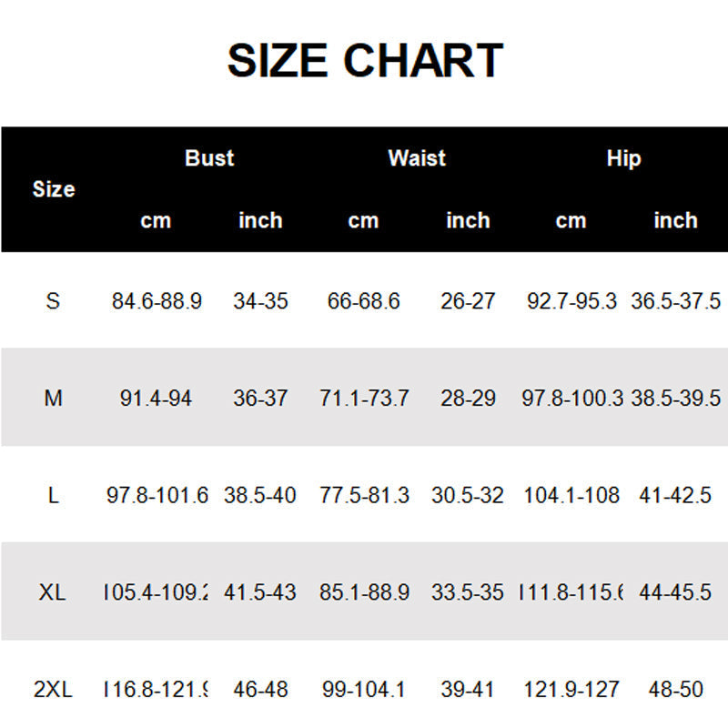
Task: Click the inch subheader under Hip
Action: pyautogui.click(x=675, y=220)
